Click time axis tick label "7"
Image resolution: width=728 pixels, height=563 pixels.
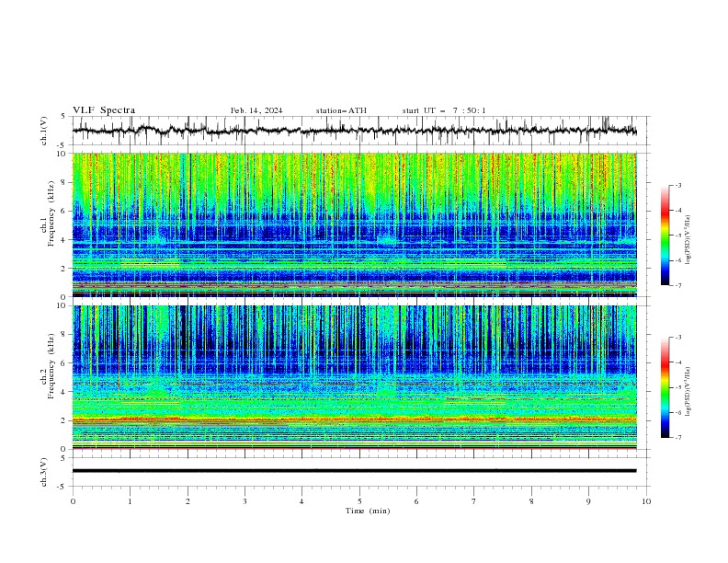pos(474,501)
